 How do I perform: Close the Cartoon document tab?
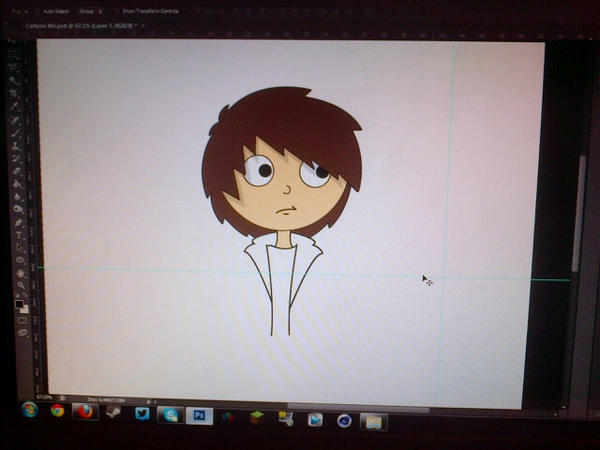143,26
